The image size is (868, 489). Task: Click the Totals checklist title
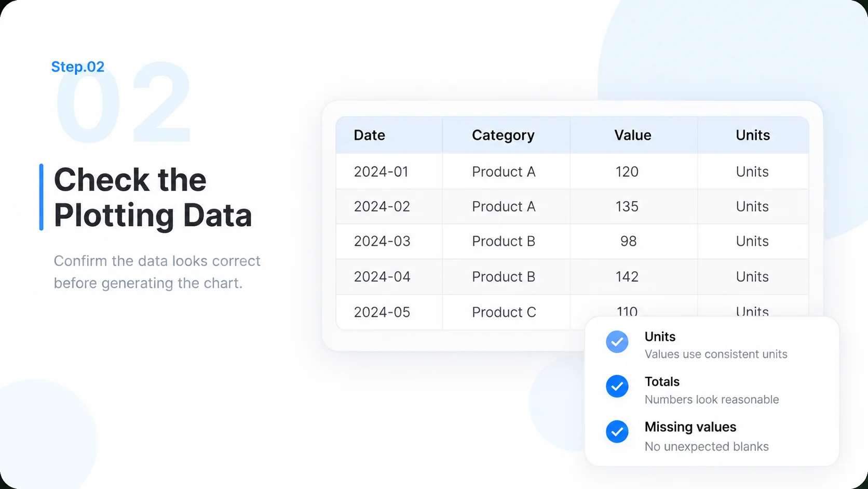[x=662, y=381]
